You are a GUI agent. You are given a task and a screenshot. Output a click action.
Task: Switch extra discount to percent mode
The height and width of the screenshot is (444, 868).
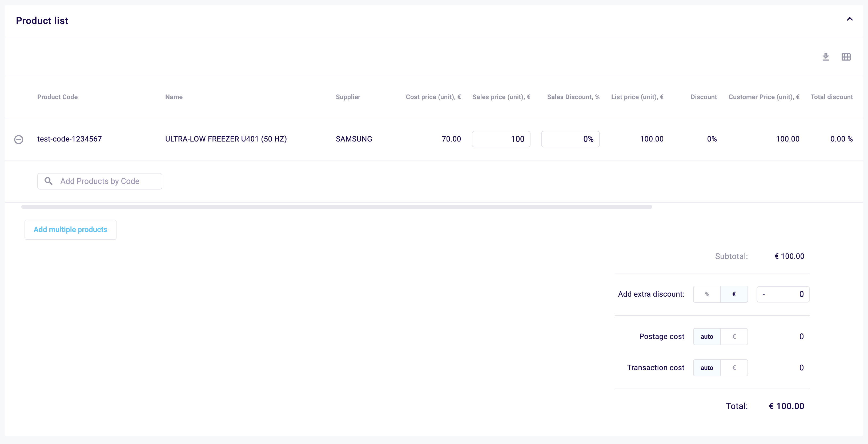coord(707,294)
